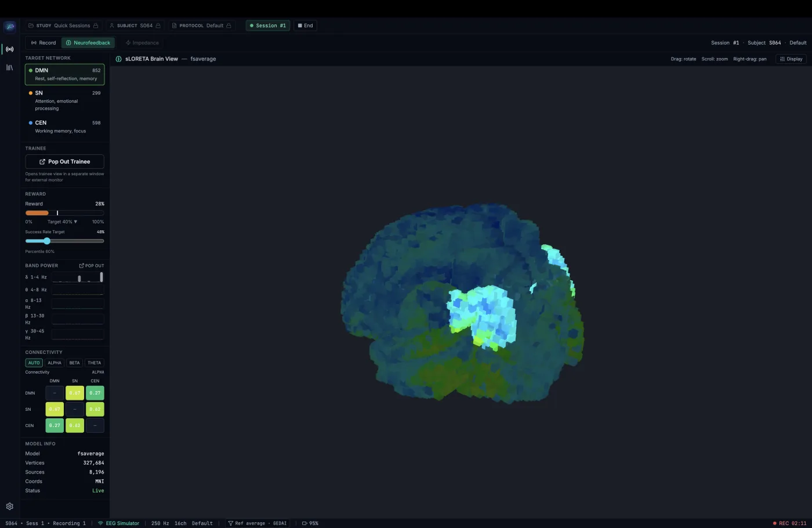This screenshot has height=528, width=812.
Task: Click the Vertices value 327,684
Action: point(93,463)
